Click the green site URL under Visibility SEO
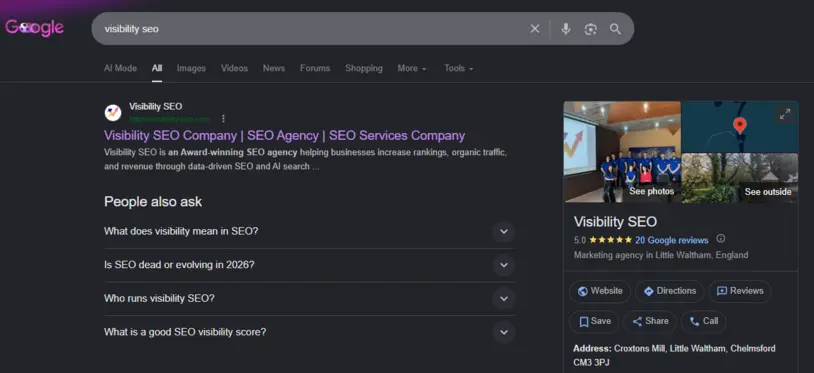814x373 pixels. [169, 119]
